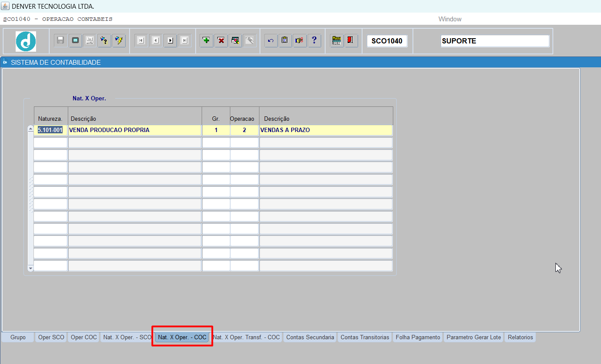The width and height of the screenshot is (601, 364).
Task: Delete the record with red X icon
Action: (221, 40)
